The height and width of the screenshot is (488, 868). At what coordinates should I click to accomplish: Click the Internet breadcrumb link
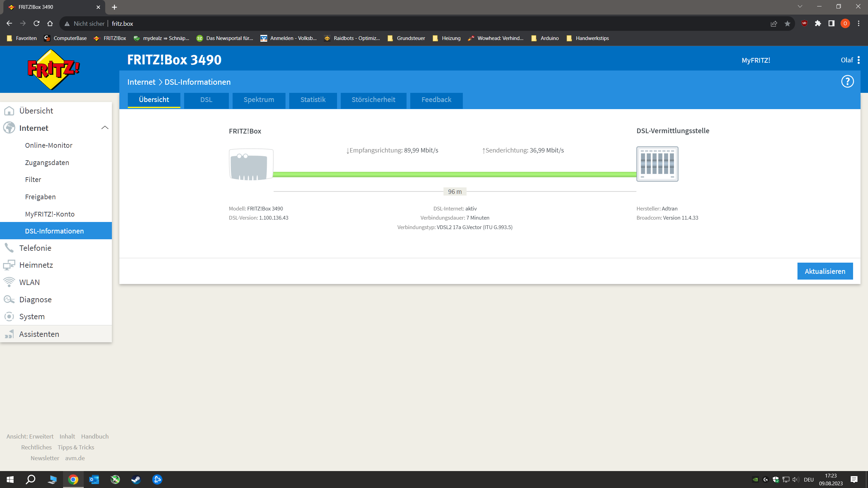[141, 82]
